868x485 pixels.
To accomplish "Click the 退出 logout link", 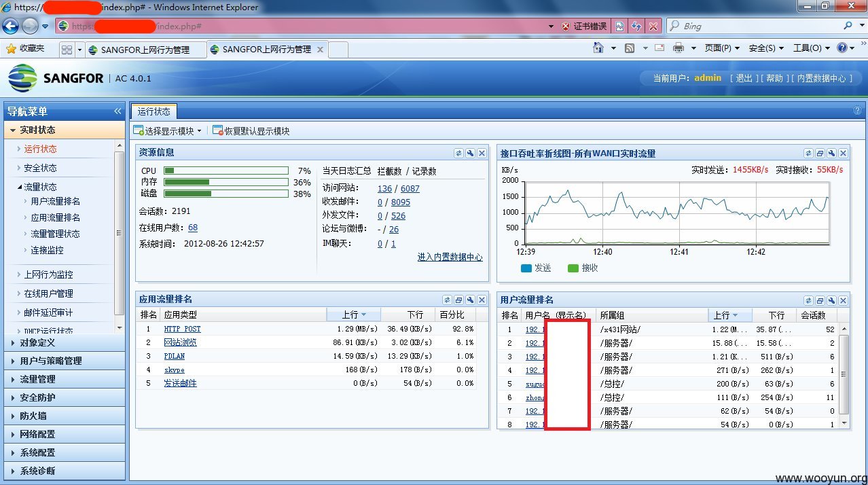I will pos(746,77).
